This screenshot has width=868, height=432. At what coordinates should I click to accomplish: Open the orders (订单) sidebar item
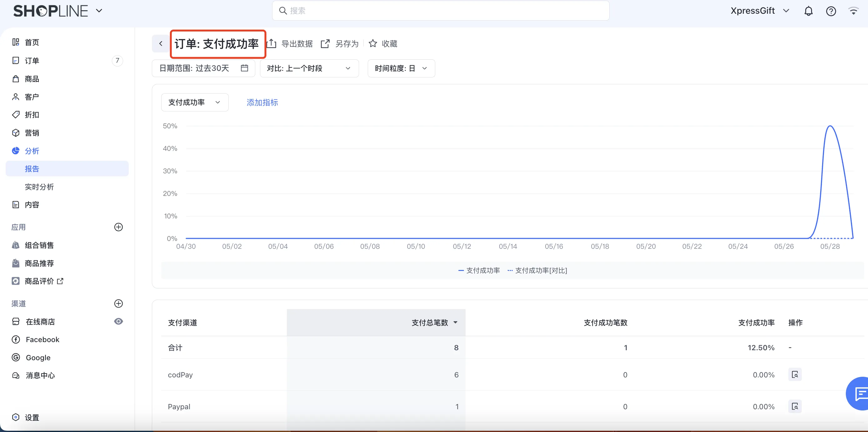click(x=32, y=61)
